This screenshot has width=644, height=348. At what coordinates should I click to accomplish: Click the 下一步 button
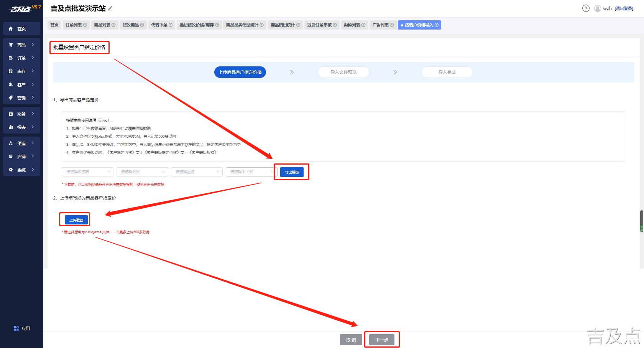pyautogui.click(x=382, y=340)
